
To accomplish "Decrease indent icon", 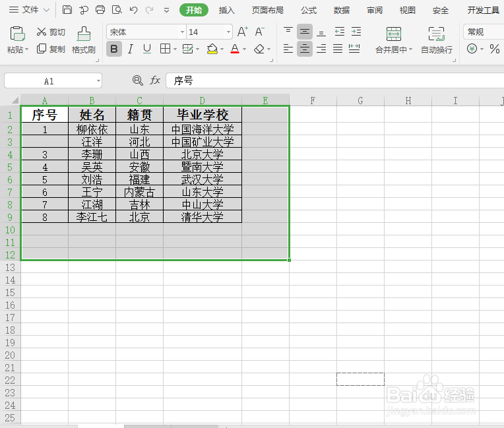I will pyautogui.click(x=340, y=32).
